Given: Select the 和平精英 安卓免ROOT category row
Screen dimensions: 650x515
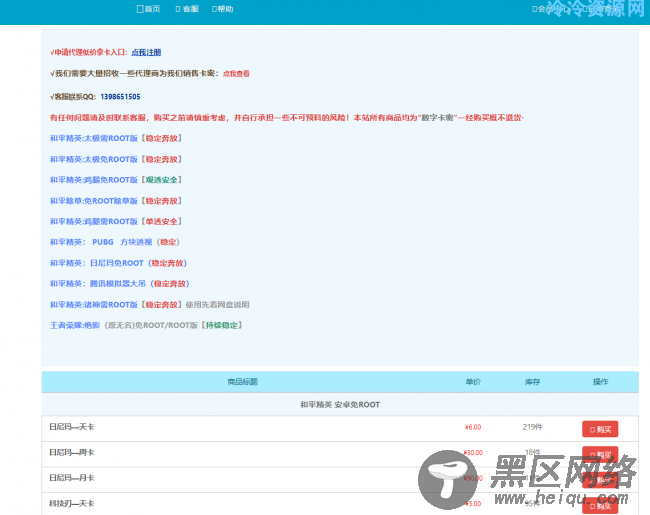Looking at the screenshot, I should (x=340, y=405).
